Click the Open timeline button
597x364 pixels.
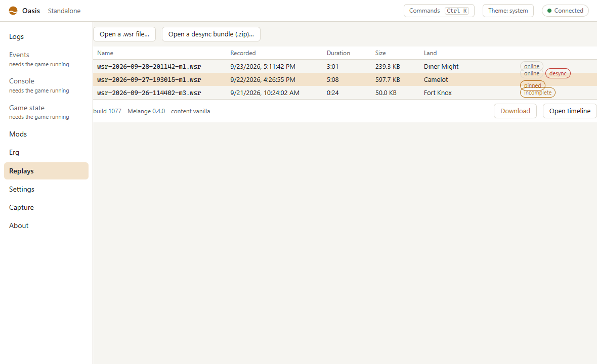point(570,111)
